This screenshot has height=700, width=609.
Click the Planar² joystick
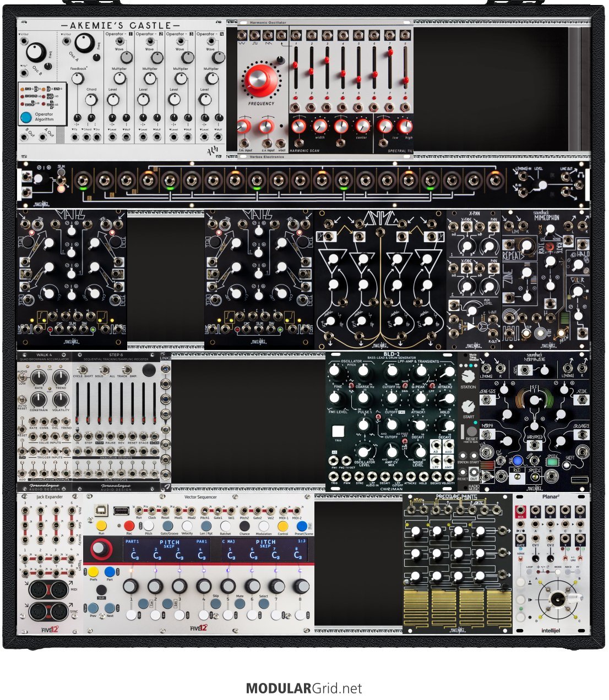coord(558,600)
